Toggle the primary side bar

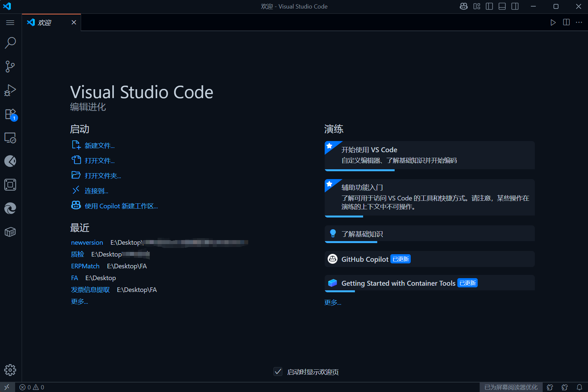click(490, 6)
